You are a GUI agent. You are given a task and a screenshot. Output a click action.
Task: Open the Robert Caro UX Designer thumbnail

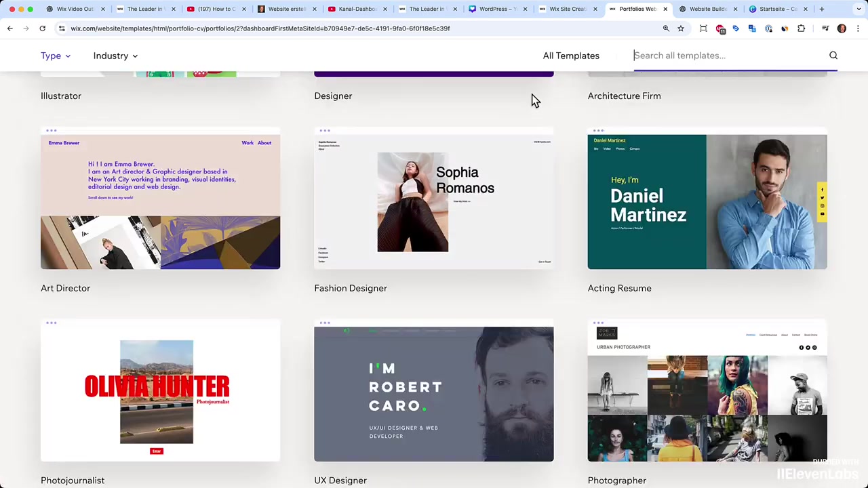(x=434, y=390)
